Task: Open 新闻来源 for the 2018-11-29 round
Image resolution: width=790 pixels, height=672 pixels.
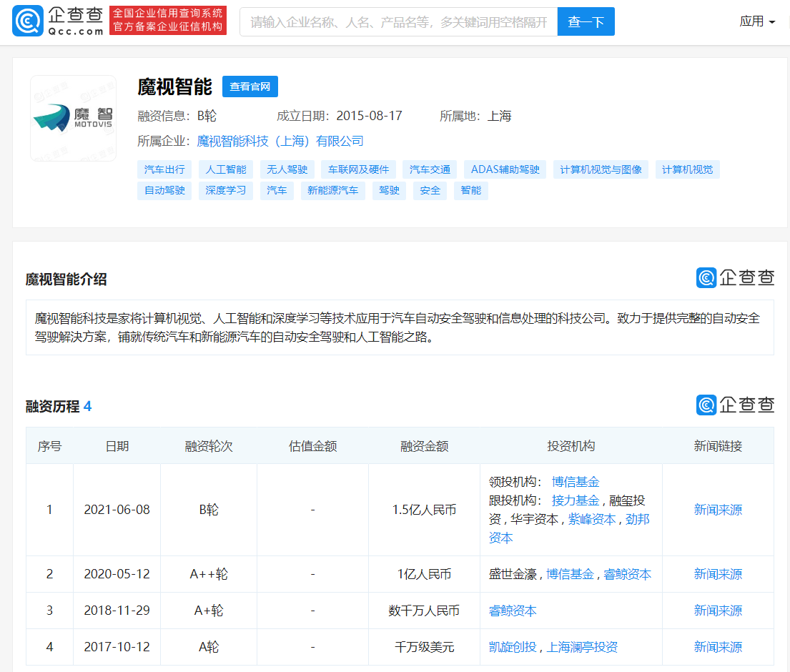Action: 718,611
